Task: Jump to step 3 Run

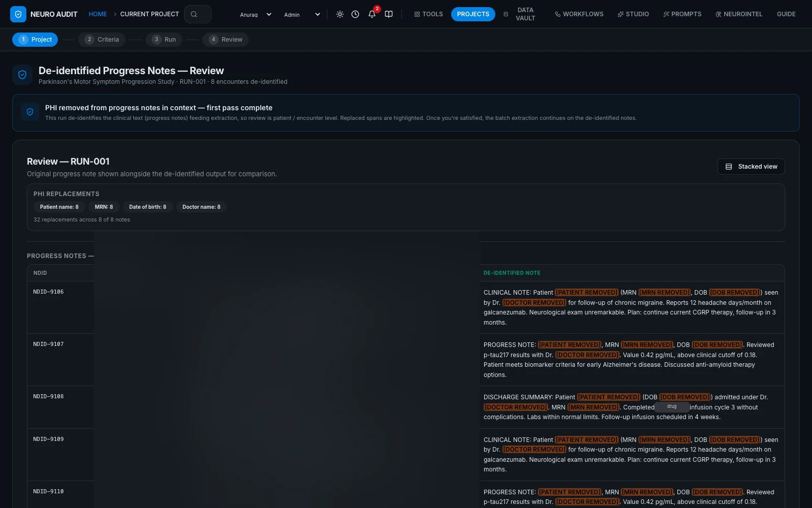Action: click(164, 40)
